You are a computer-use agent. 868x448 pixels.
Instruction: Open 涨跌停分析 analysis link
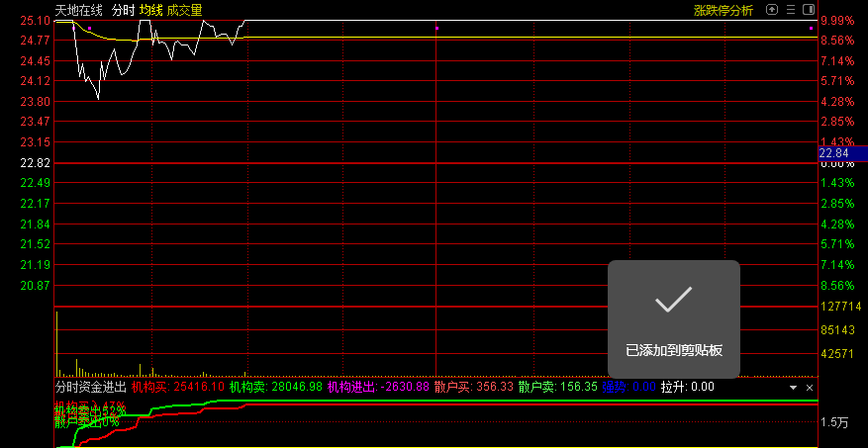[723, 10]
